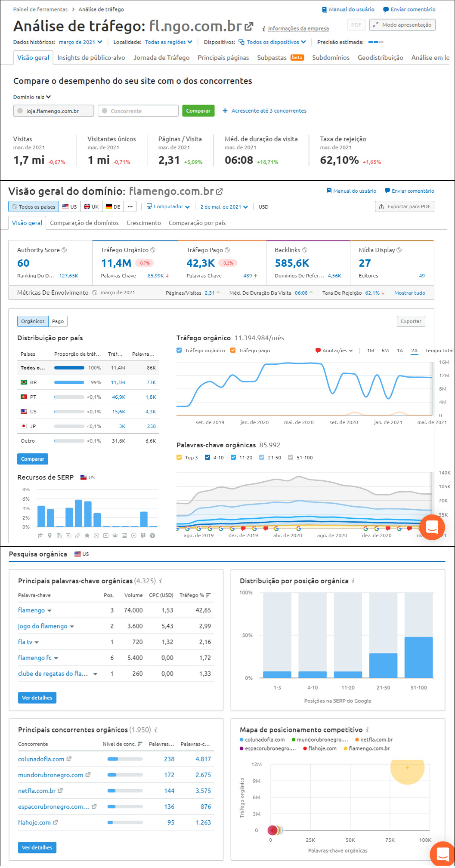The height and width of the screenshot is (868, 455).
Task: Toggle the 4-10 positions checkbox
Action: [x=207, y=457]
